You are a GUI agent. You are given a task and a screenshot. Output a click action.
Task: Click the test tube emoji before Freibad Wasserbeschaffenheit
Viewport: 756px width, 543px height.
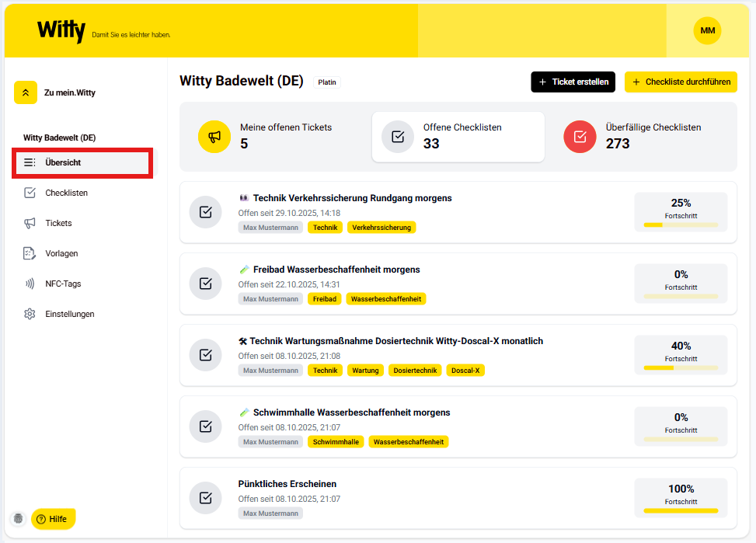[245, 270]
